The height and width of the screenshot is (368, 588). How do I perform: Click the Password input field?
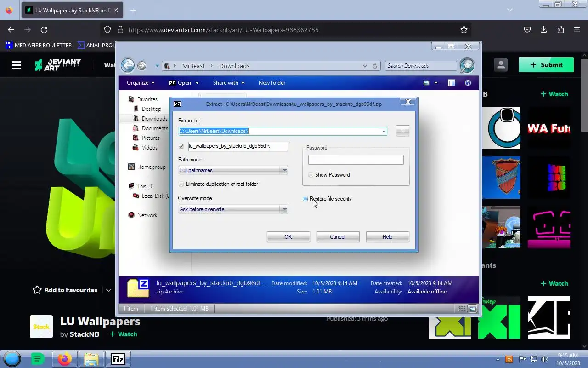[356, 160]
